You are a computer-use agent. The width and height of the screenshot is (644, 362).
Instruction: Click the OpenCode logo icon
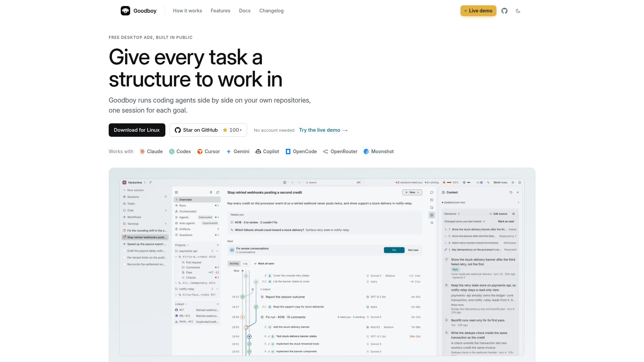(x=288, y=152)
